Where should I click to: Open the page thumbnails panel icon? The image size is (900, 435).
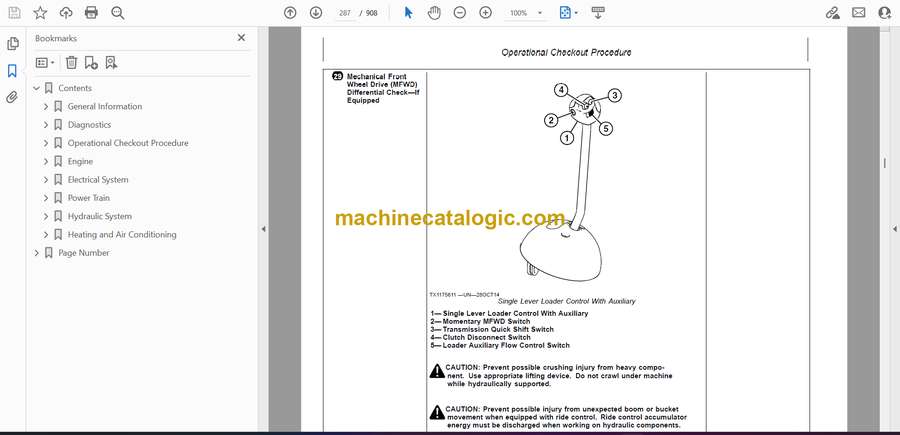pos(13,44)
